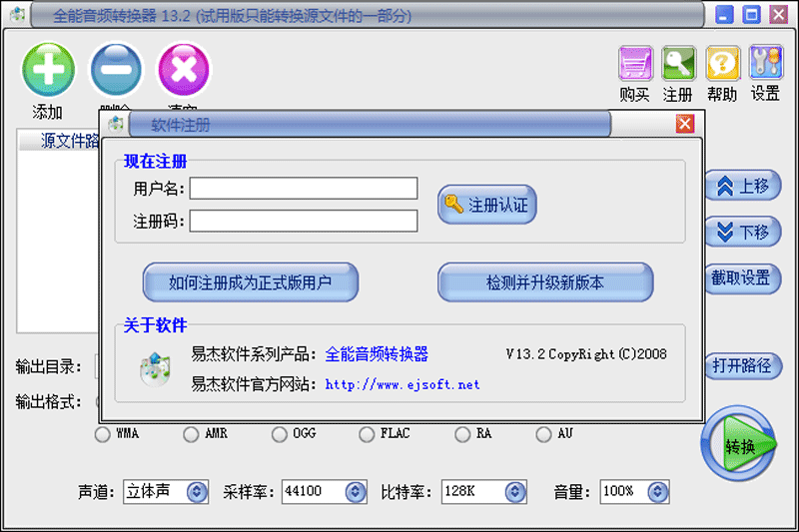Screen dimensions: 799x532
Task: Close the software registration dialog
Action: (x=684, y=124)
